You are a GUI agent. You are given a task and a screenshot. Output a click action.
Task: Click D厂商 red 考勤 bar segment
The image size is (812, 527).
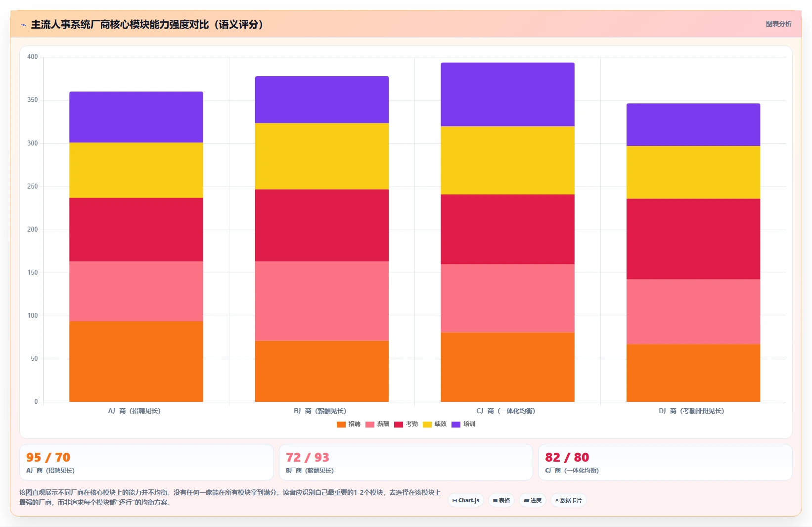click(x=693, y=239)
